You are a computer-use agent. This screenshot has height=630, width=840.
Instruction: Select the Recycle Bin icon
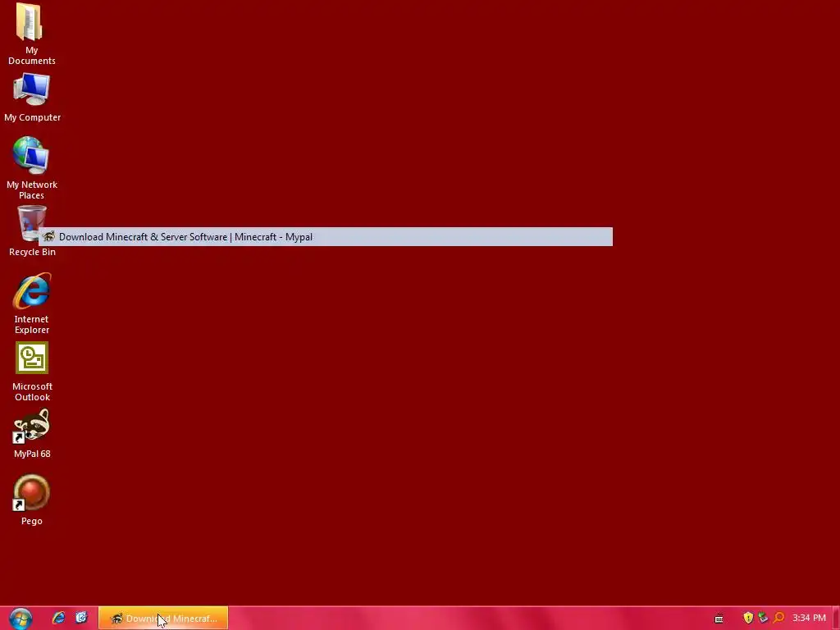(32, 223)
